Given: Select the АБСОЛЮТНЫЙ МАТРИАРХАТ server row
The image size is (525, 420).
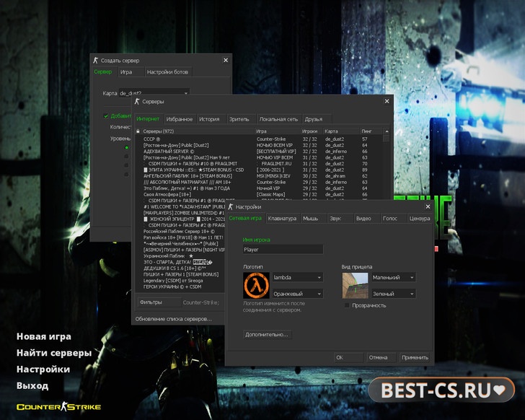Looking at the screenshot, I should pyautogui.click(x=258, y=182).
